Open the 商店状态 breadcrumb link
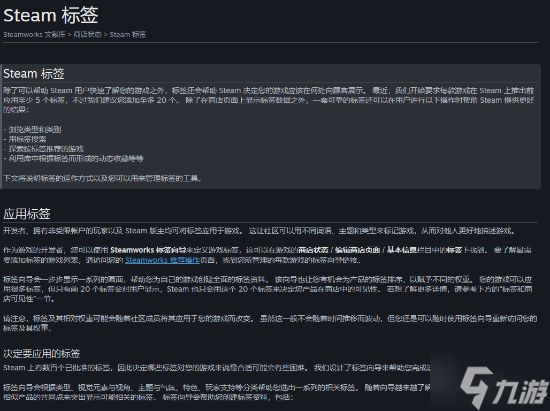The image size is (550, 411). (x=87, y=34)
